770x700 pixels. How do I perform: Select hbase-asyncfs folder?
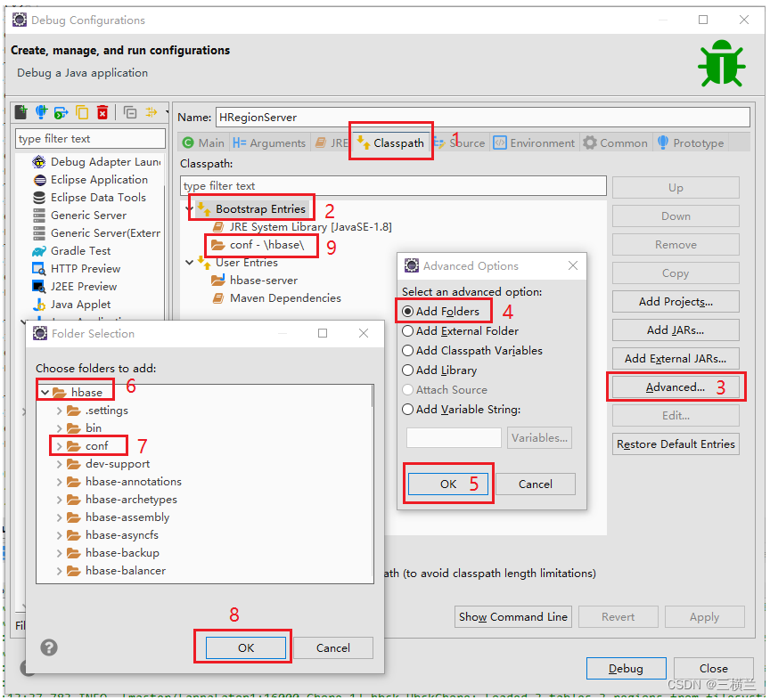[113, 534]
